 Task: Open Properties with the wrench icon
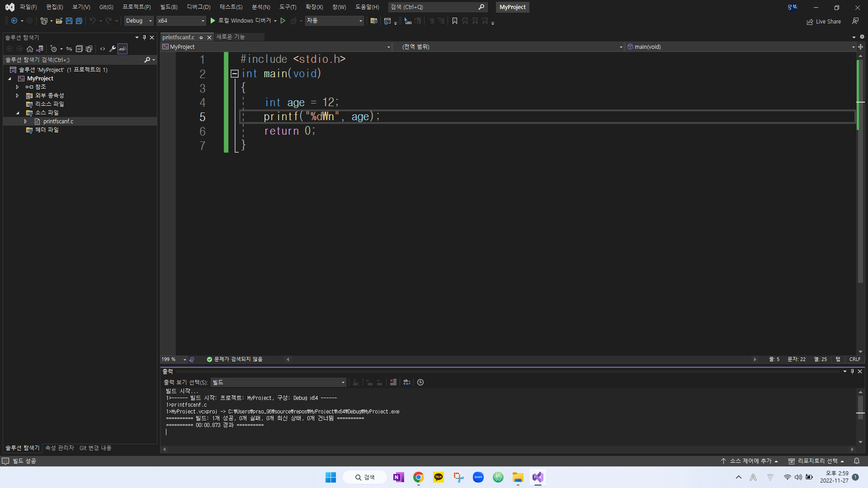[x=113, y=49]
